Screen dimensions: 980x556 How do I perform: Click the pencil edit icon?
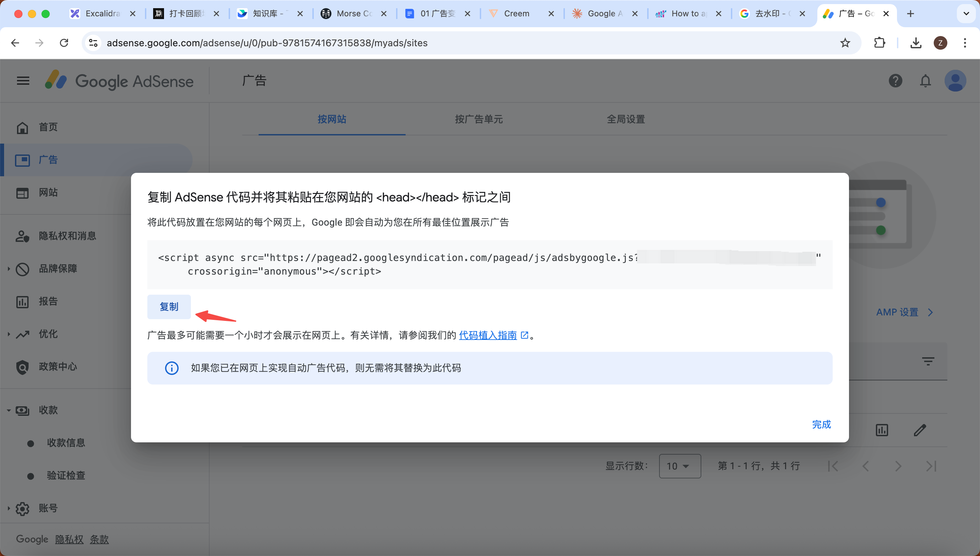920,430
